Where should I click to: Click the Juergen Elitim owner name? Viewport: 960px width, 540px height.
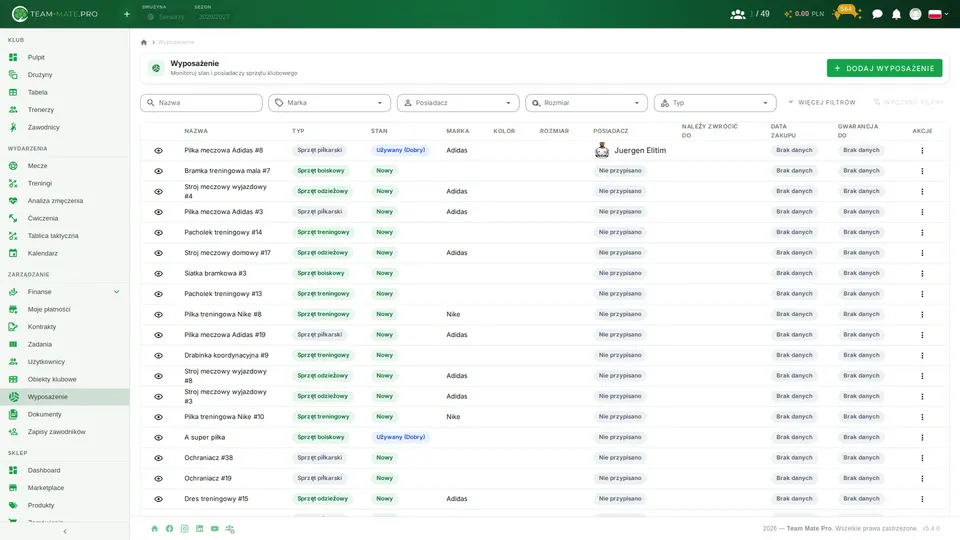tap(640, 151)
